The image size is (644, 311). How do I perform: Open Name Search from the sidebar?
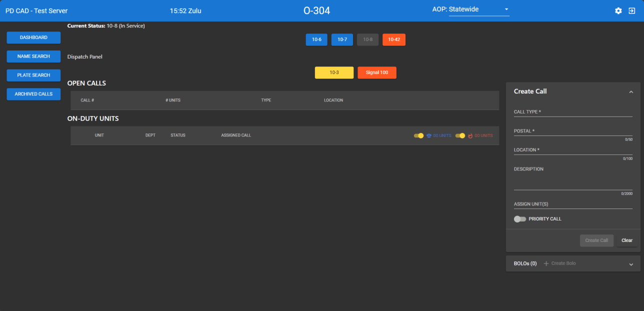point(33,56)
